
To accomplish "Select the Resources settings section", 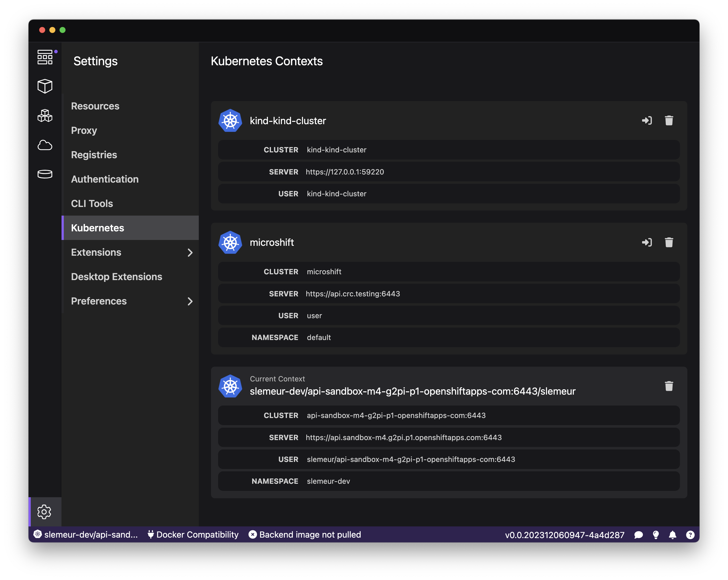I will (x=95, y=106).
